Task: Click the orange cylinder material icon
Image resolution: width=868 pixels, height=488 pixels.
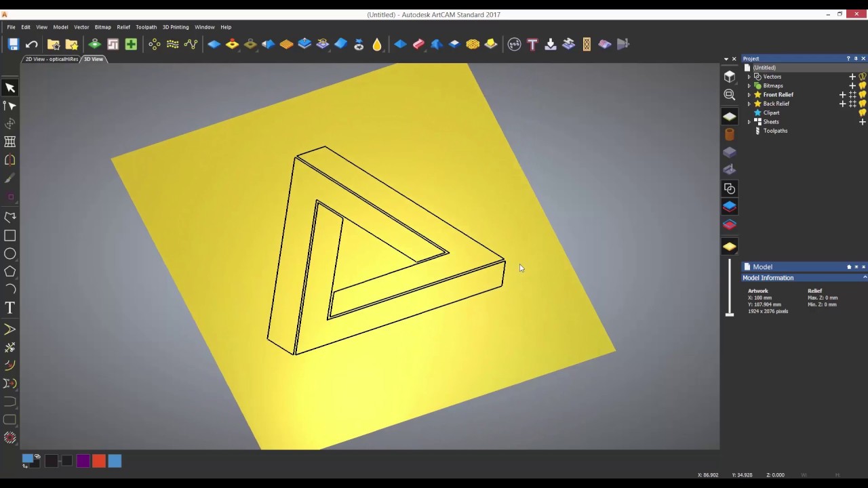Action: 729,134
